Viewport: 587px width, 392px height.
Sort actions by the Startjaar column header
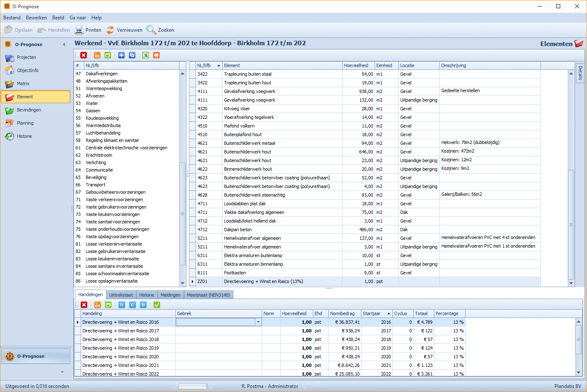pyautogui.click(x=376, y=313)
